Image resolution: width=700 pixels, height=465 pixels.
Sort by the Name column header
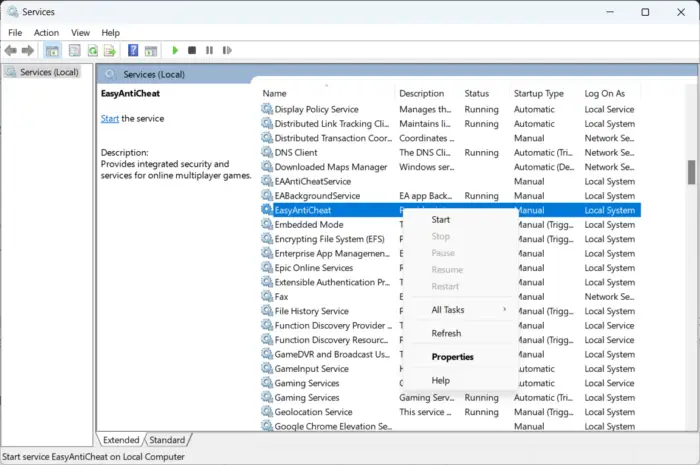tap(327, 93)
